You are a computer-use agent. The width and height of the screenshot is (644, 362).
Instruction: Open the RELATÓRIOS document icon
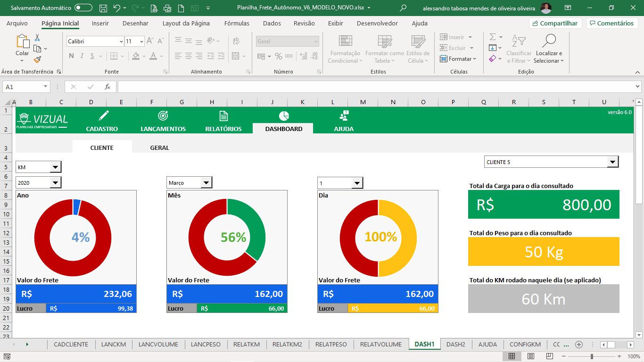[x=223, y=116]
